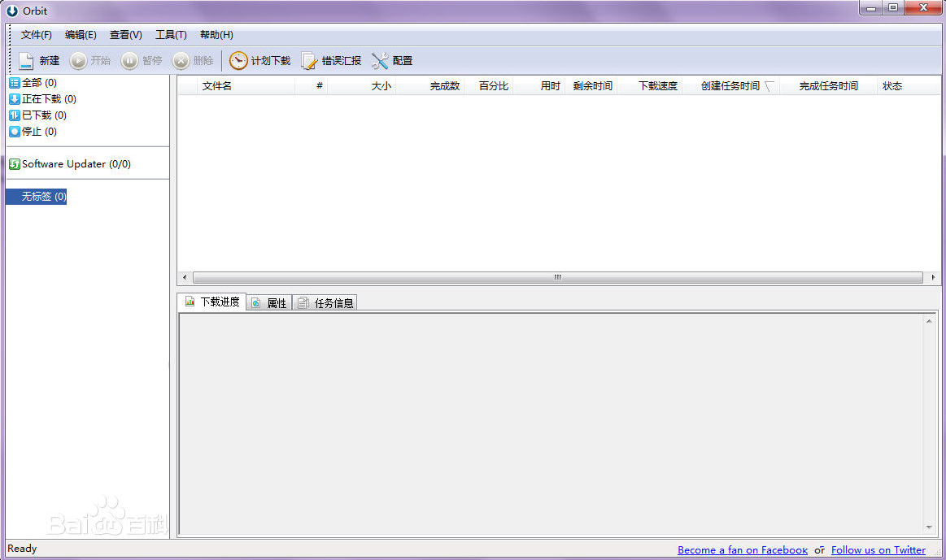Screen dimensions: 946x560
Task: Select 正在下载 (0) category
Action: pyautogui.click(x=43, y=99)
